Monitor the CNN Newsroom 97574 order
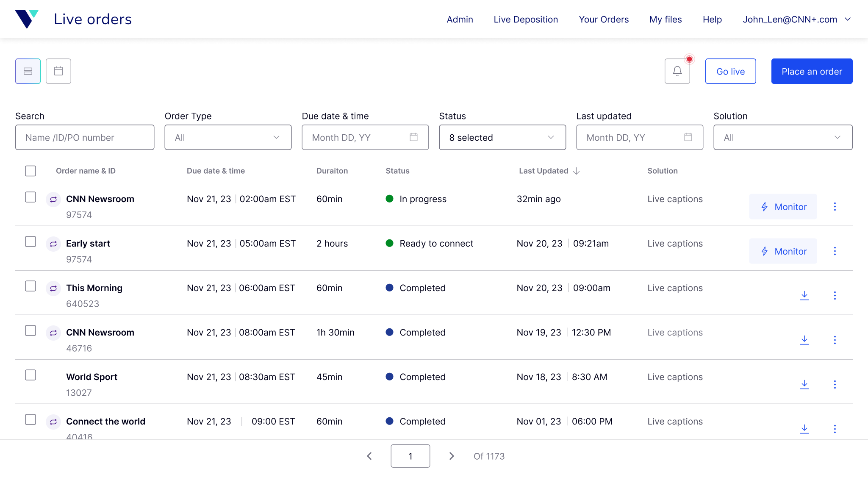 (x=783, y=207)
